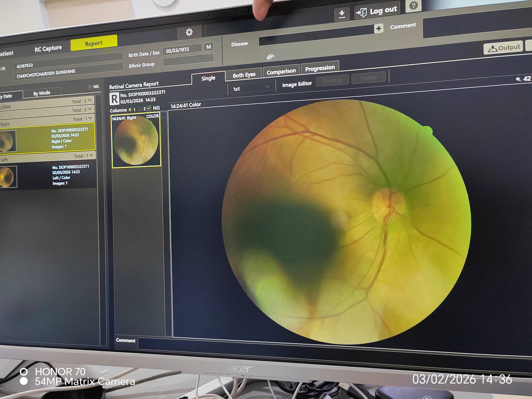Collapse the Right group Total 1 chevron
The image size is (532, 399).
click(90, 118)
